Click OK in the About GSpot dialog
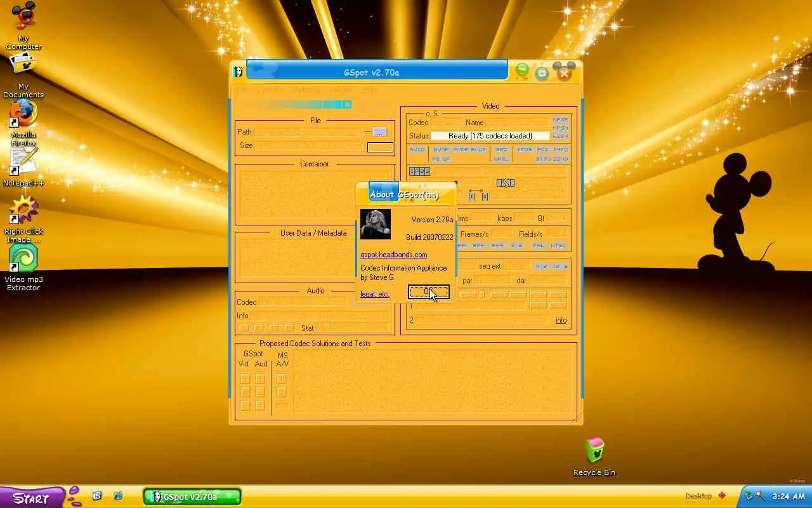812x508 pixels. click(x=429, y=292)
